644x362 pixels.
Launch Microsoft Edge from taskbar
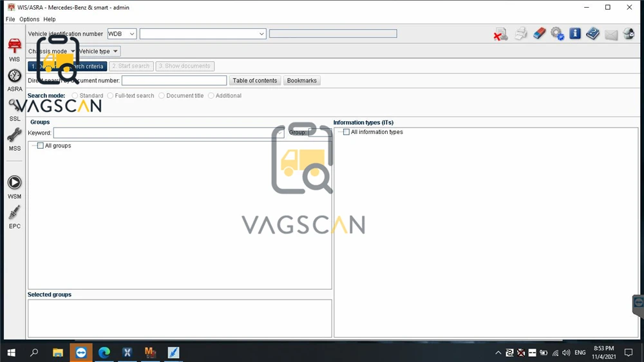pos(104,352)
